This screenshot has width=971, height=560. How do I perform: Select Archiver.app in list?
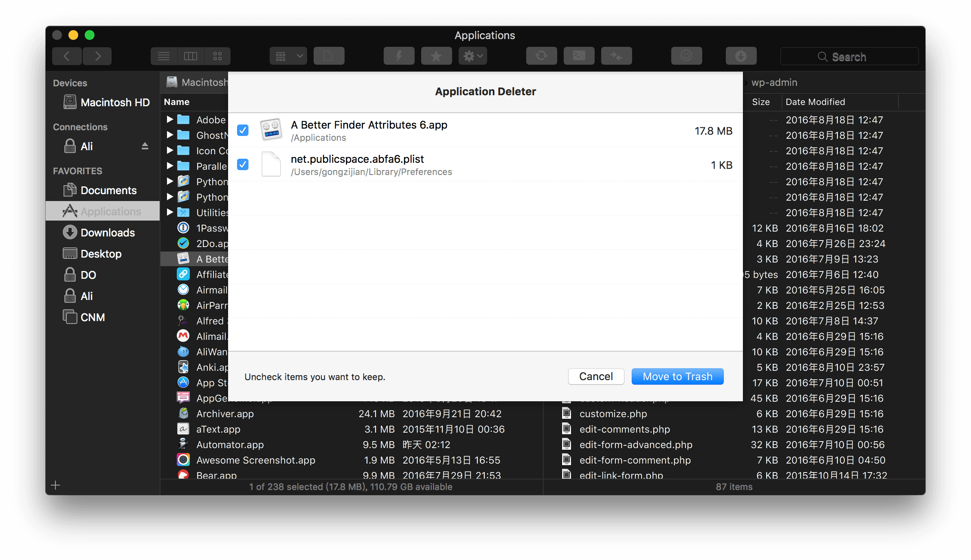[x=352, y=413]
